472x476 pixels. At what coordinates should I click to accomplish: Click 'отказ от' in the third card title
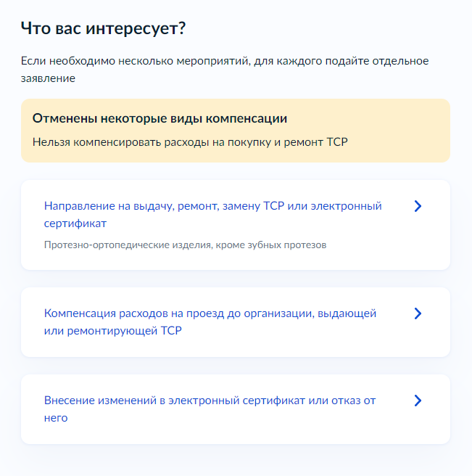tap(353, 401)
